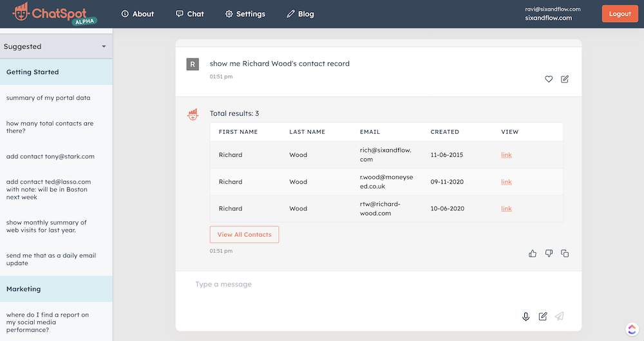Click the 11-06-2015 created date
The image size is (644, 341).
[447, 154]
